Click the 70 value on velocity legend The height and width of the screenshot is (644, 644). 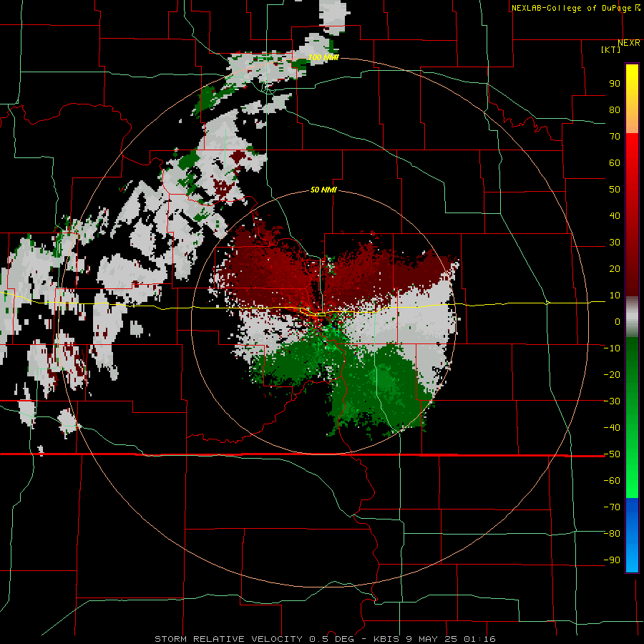pos(615,137)
